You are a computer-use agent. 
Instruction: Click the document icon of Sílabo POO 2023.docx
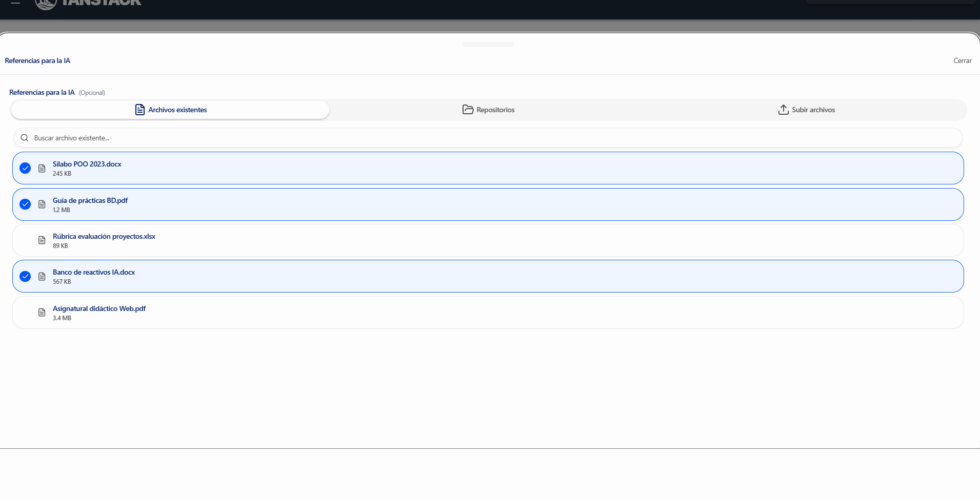(42, 168)
